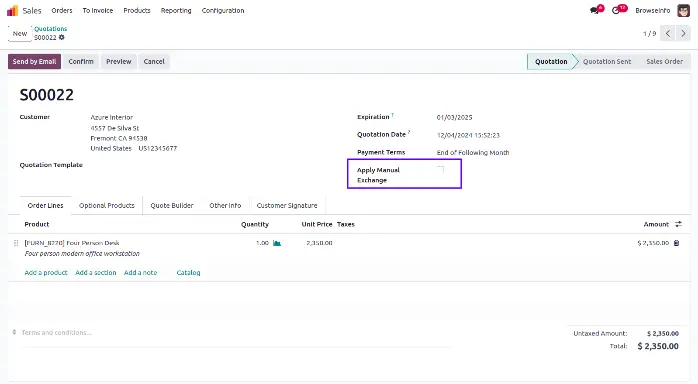Go to the next record arrow
Image resolution: width=698 pixels, height=384 pixels.
click(683, 33)
